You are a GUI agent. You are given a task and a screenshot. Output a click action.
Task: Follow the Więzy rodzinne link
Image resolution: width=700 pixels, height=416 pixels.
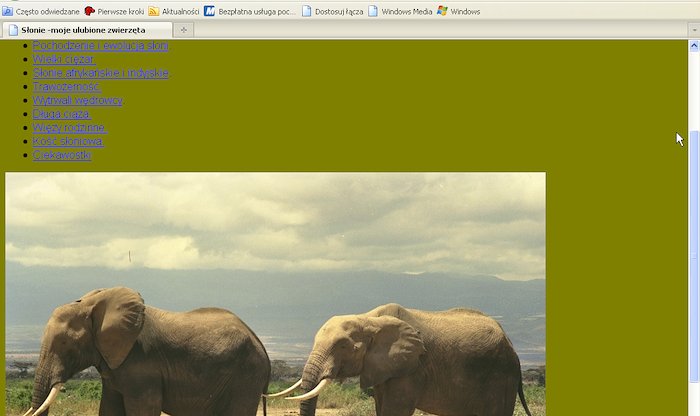click(70, 128)
